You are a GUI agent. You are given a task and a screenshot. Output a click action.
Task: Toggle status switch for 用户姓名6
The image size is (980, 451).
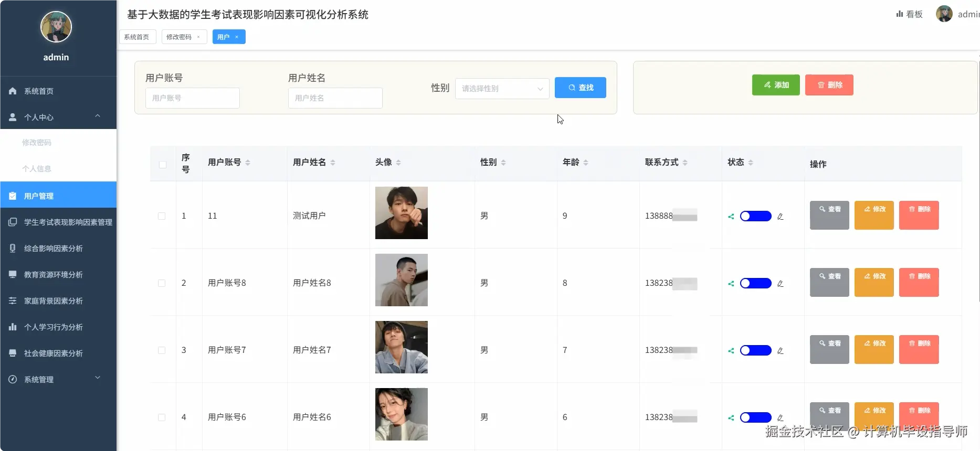[755, 417]
